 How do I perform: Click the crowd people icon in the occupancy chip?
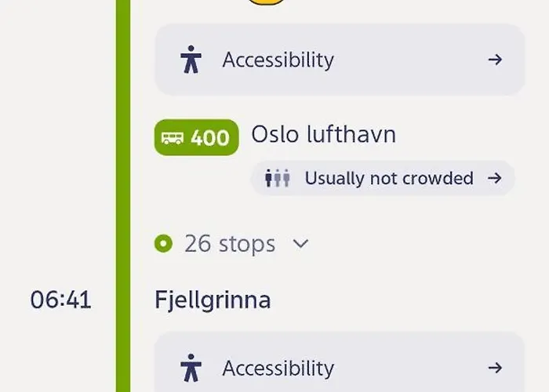point(277,178)
